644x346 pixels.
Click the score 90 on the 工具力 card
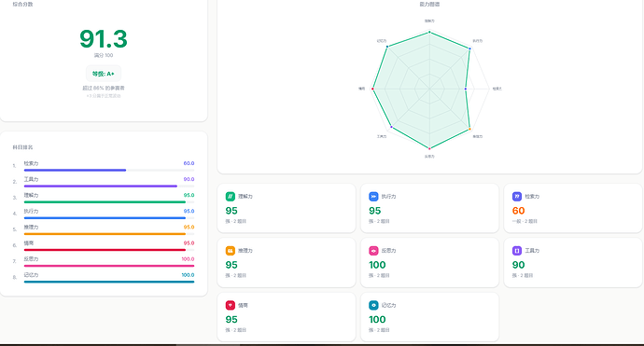[518, 265]
